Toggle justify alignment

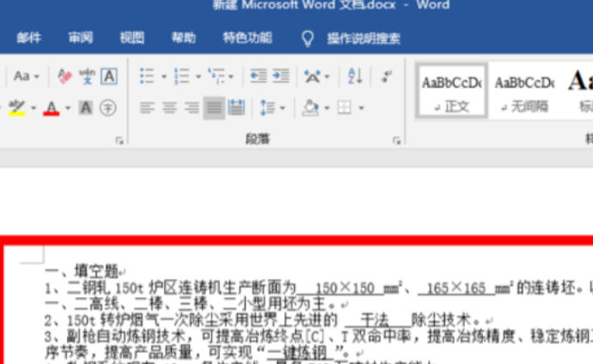214,108
